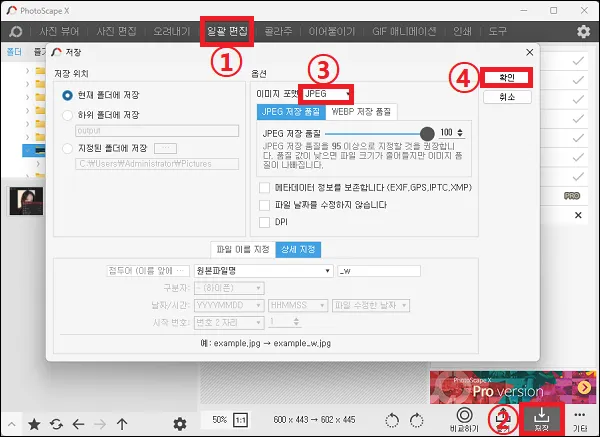Switch to WEBP 저장 품질 tab
This screenshot has height=437, width=600.
[x=361, y=112]
